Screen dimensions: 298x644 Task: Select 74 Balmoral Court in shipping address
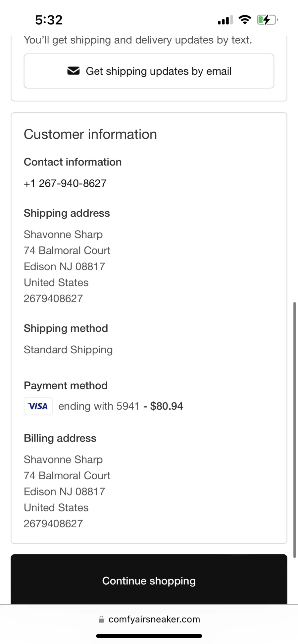(x=67, y=250)
